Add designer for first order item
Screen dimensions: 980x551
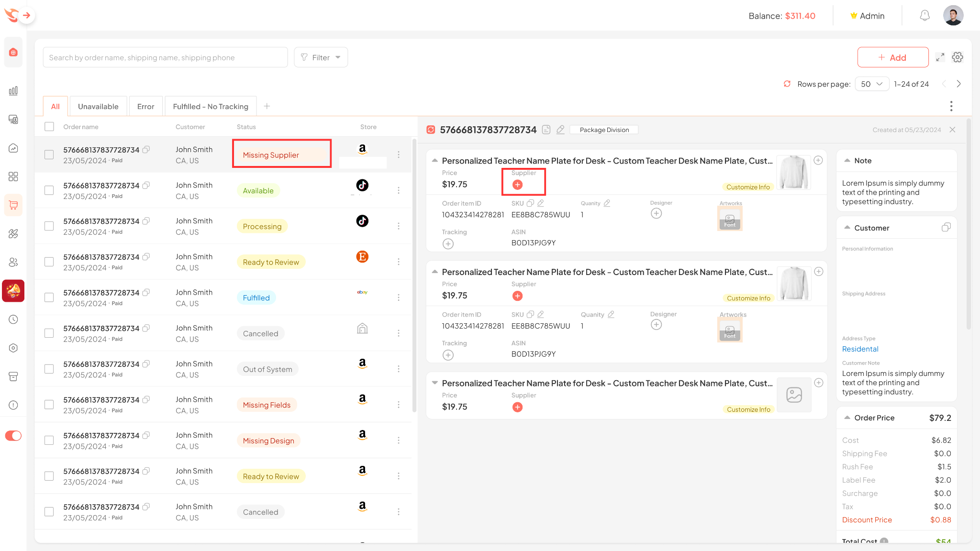(x=657, y=214)
